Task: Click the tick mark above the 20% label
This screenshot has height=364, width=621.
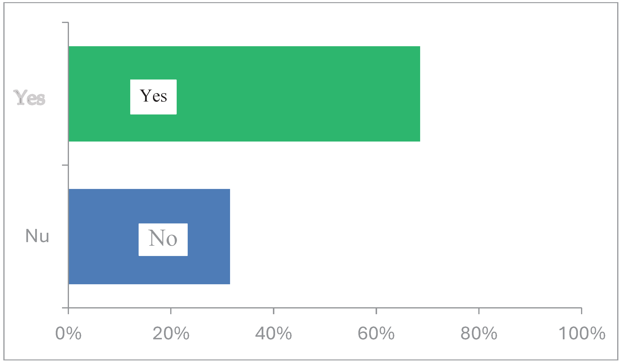Action: pos(171,311)
